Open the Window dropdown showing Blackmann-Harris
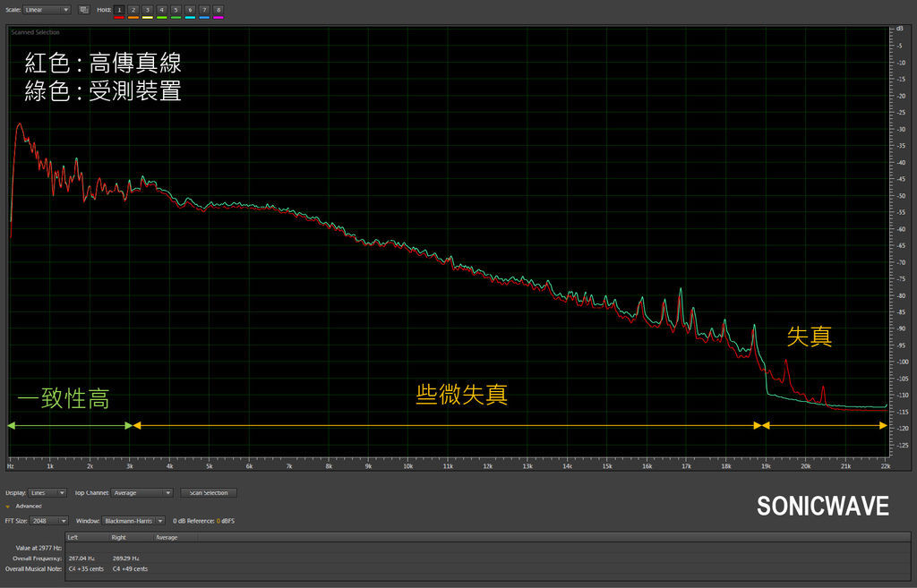917x588 pixels. tap(133, 520)
